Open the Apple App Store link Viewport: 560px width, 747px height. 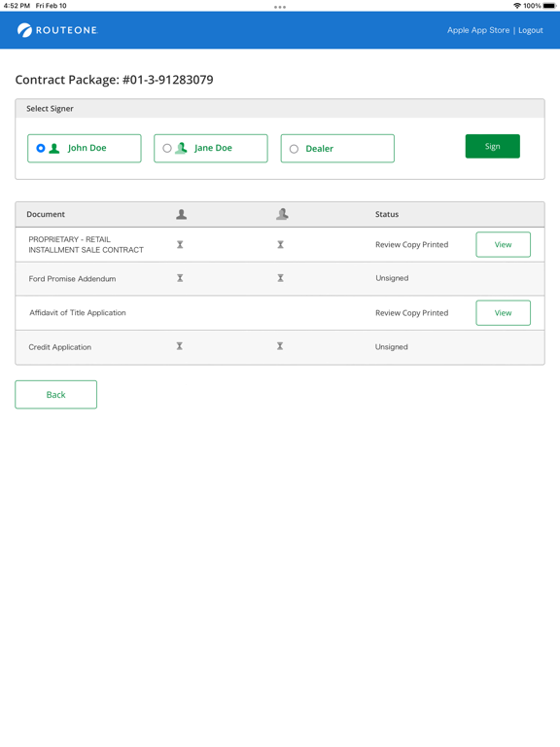pyautogui.click(x=478, y=30)
